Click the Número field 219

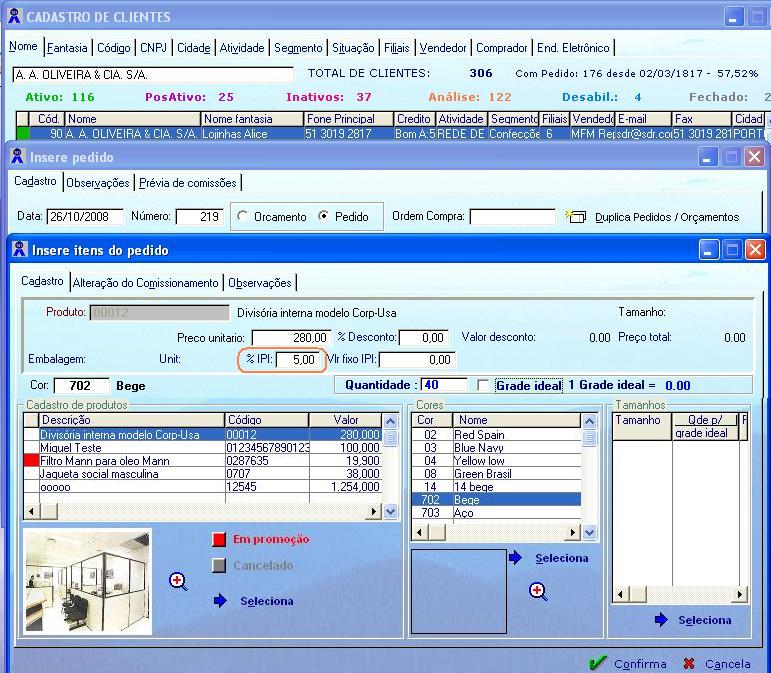(200, 216)
